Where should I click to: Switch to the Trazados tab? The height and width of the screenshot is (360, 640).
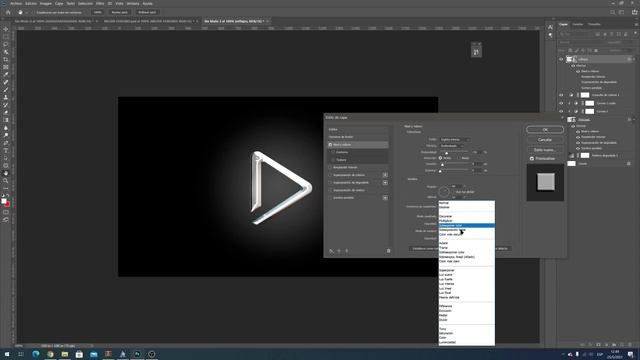(594, 24)
